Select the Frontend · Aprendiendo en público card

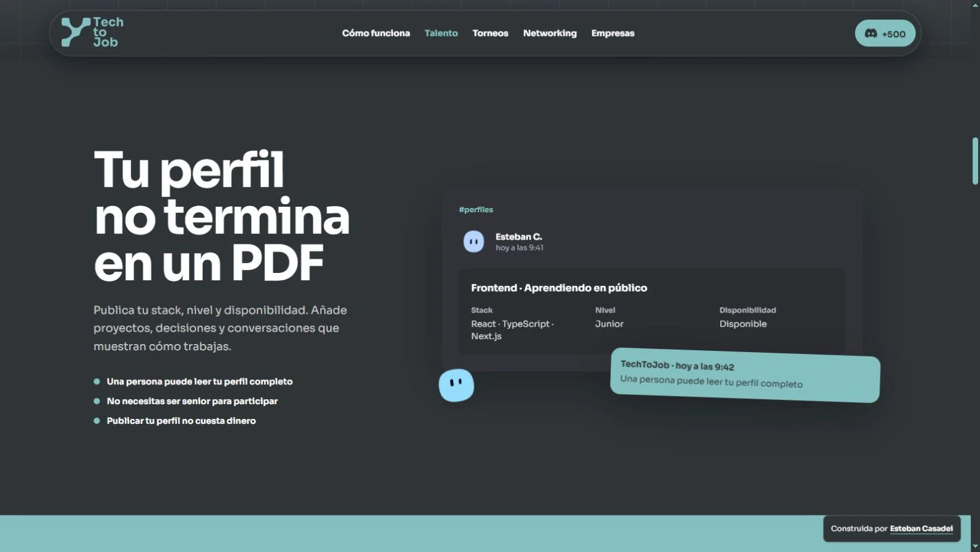coord(652,311)
